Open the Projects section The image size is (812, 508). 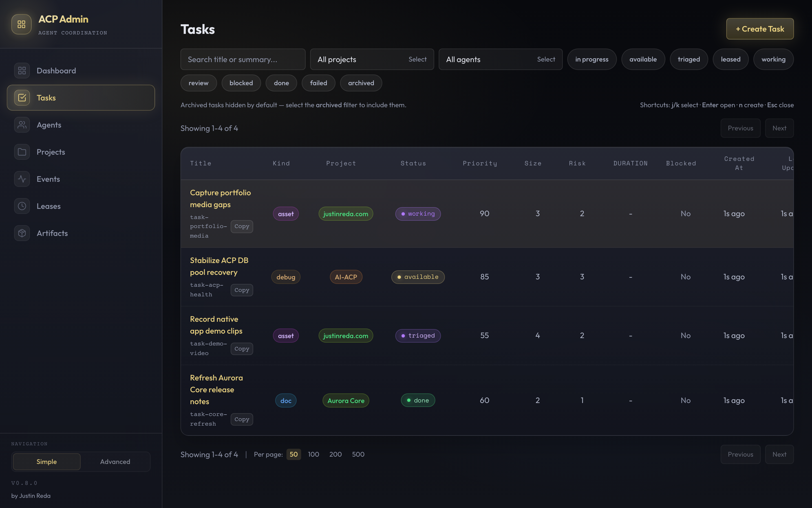(81, 152)
